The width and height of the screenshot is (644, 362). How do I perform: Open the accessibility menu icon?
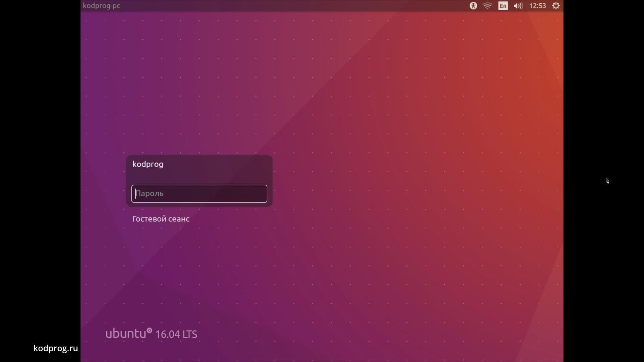(473, 6)
